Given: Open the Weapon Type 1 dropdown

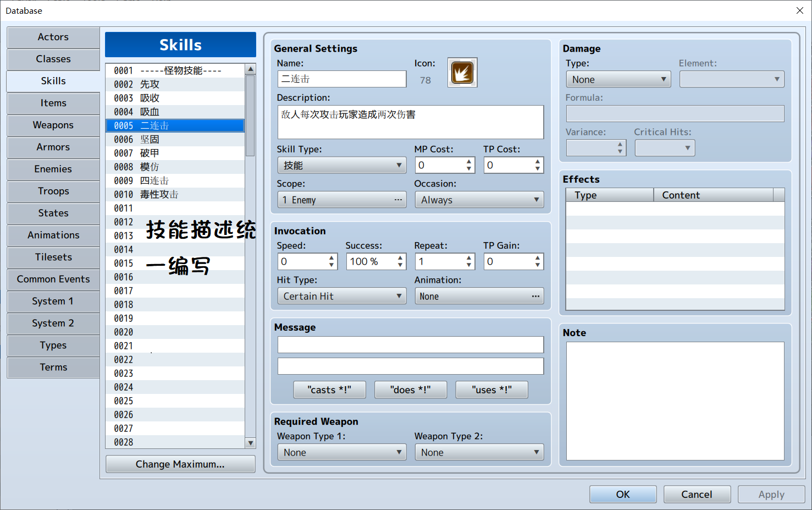Looking at the screenshot, I should pyautogui.click(x=342, y=452).
